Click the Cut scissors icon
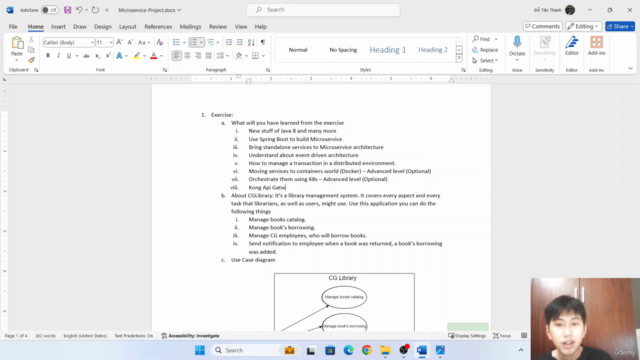Viewport: 640px width, 360px height. (31, 40)
